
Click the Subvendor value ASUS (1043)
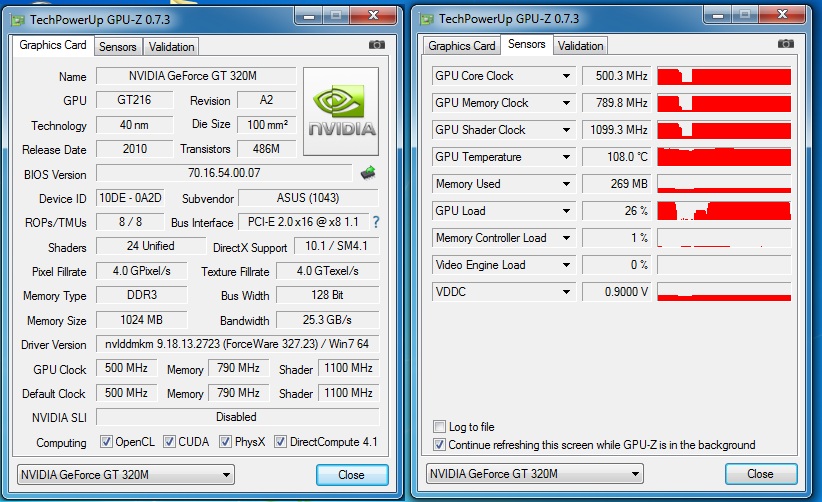coord(308,198)
